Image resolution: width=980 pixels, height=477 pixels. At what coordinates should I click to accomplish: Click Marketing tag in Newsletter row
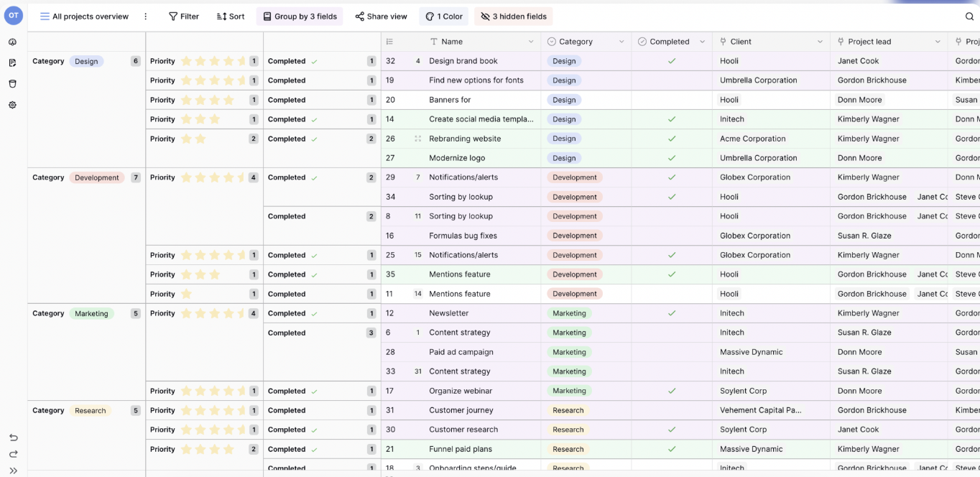coord(569,313)
